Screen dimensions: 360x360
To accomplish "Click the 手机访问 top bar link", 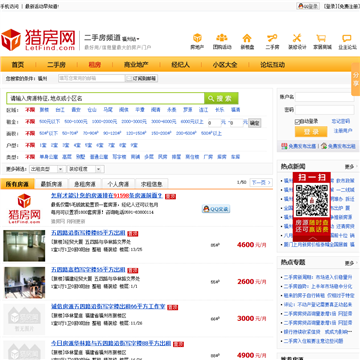I will (10, 6).
